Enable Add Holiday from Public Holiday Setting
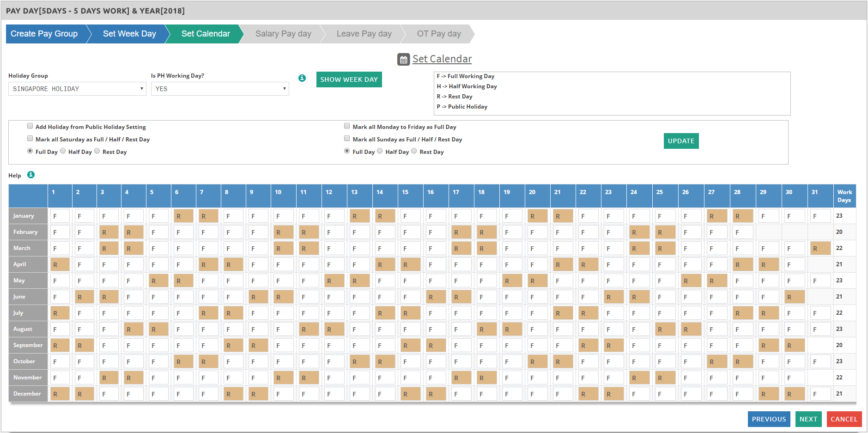The width and height of the screenshot is (868, 433). pyautogui.click(x=30, y=126)
